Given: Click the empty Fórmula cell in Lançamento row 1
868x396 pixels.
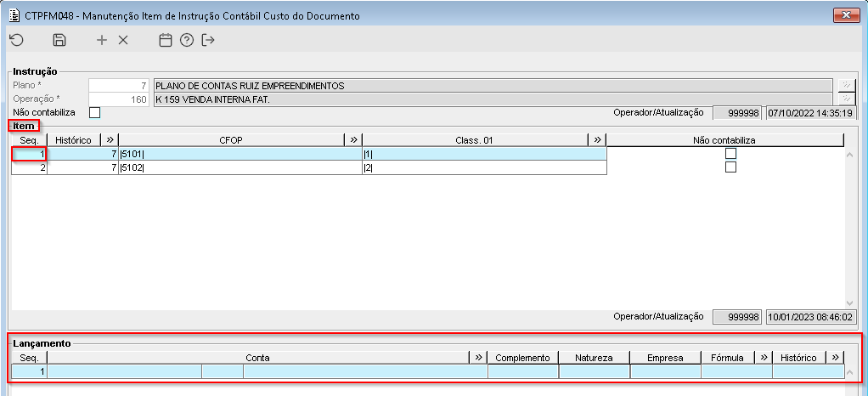Looking at the screenshot, I should pyautogui.click(x=737, y=371).
